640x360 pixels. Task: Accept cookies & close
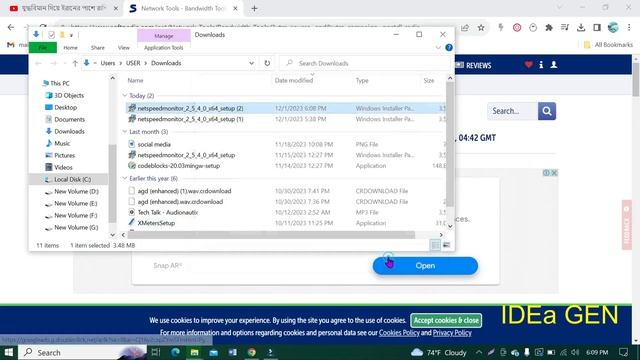coord(446,320)
